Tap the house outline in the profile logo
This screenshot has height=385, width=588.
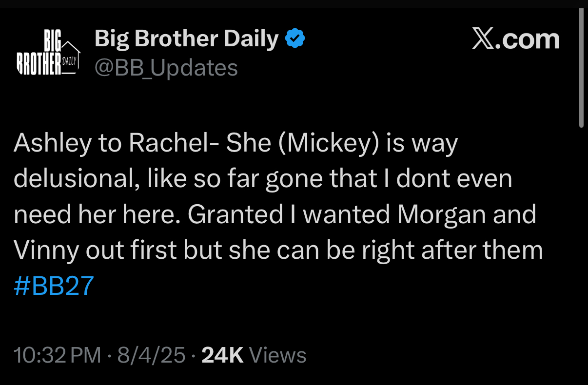coord(70,58)
